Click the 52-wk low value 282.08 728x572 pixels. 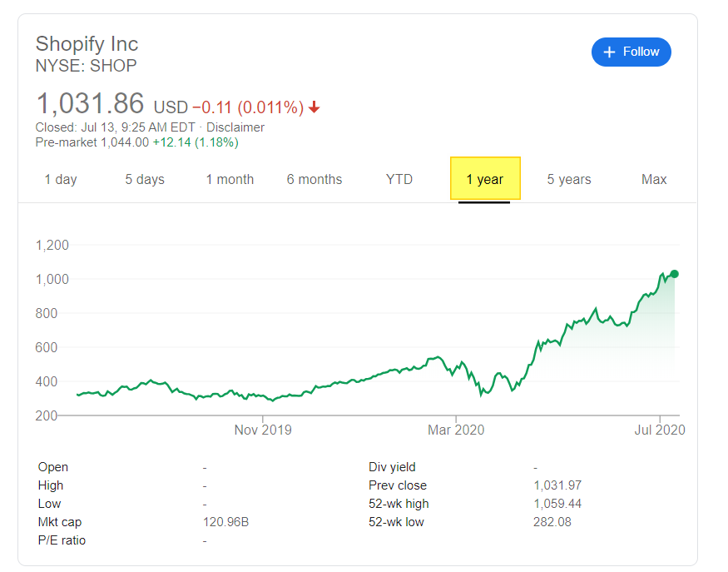(x=552, y=522)
